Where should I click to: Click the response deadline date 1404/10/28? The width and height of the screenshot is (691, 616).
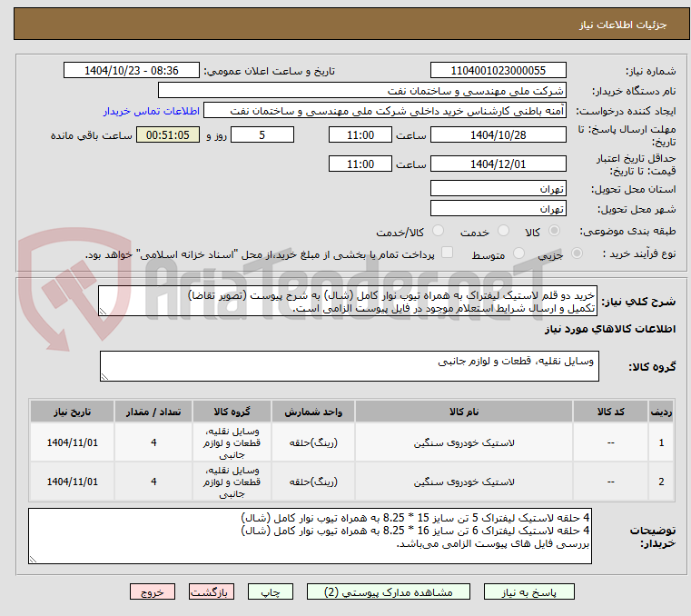498,135
